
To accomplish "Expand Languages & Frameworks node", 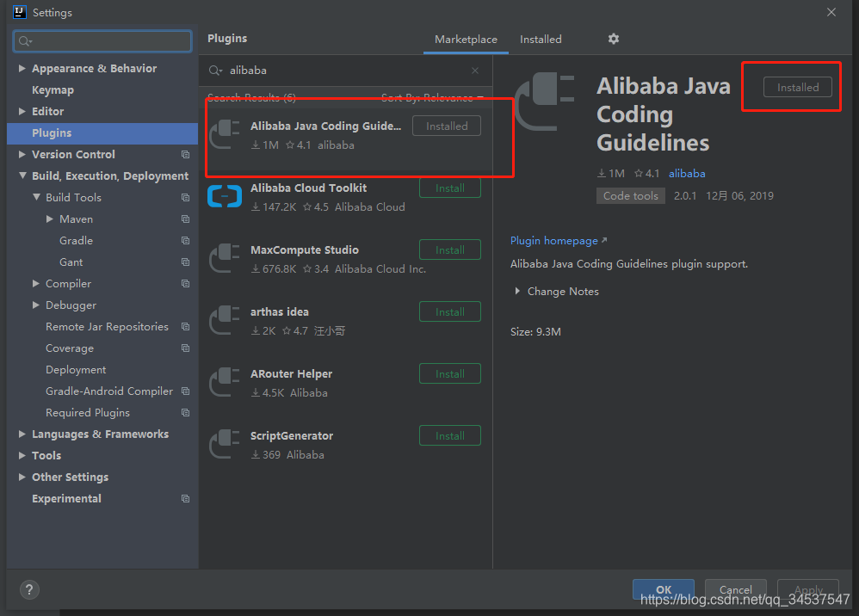I will point(22,434).
